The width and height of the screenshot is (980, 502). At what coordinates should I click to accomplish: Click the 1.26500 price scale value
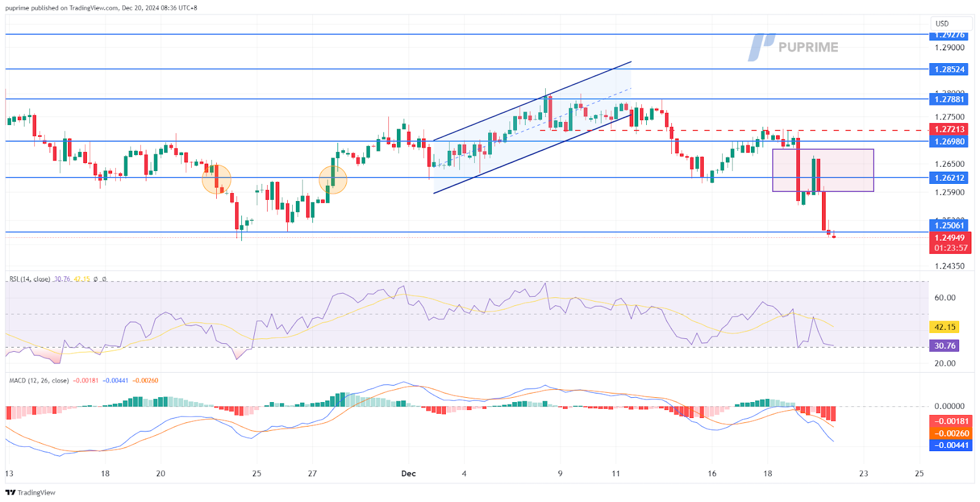click(949, 164)
